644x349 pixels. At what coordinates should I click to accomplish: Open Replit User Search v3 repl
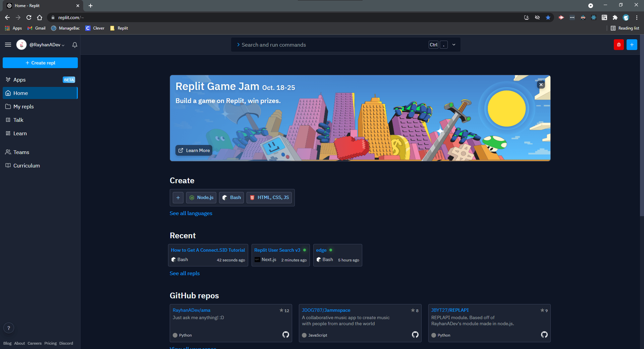click(277, 250)
